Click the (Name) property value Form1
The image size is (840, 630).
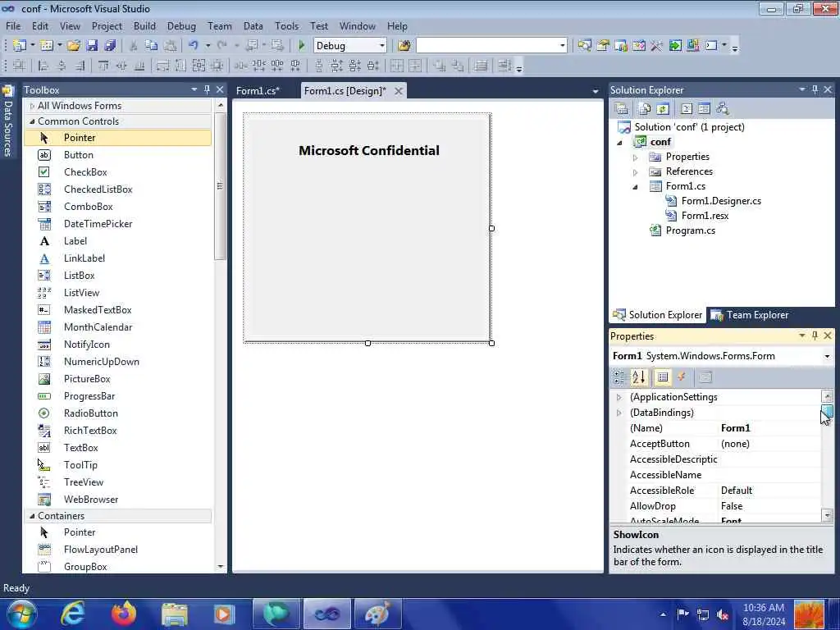736,428
